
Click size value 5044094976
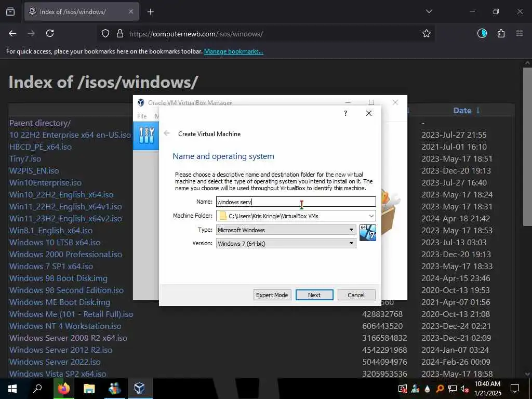(384, 362)
